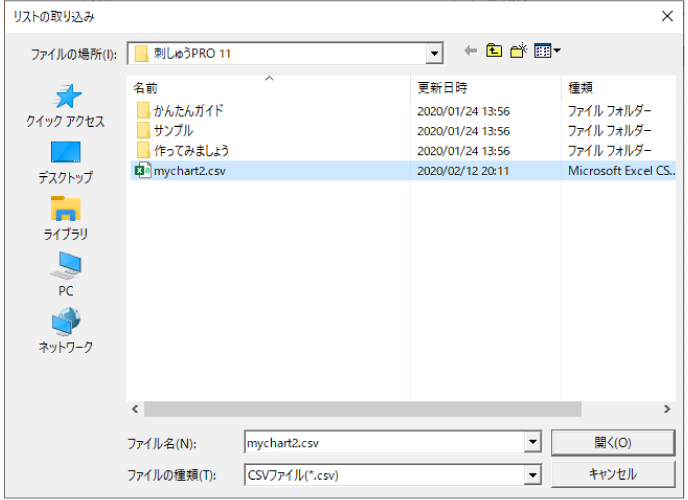Viewport: 688px width, 500px height.
Task: Select the 作ってみましょう folder icon
Action: [143, 150]
